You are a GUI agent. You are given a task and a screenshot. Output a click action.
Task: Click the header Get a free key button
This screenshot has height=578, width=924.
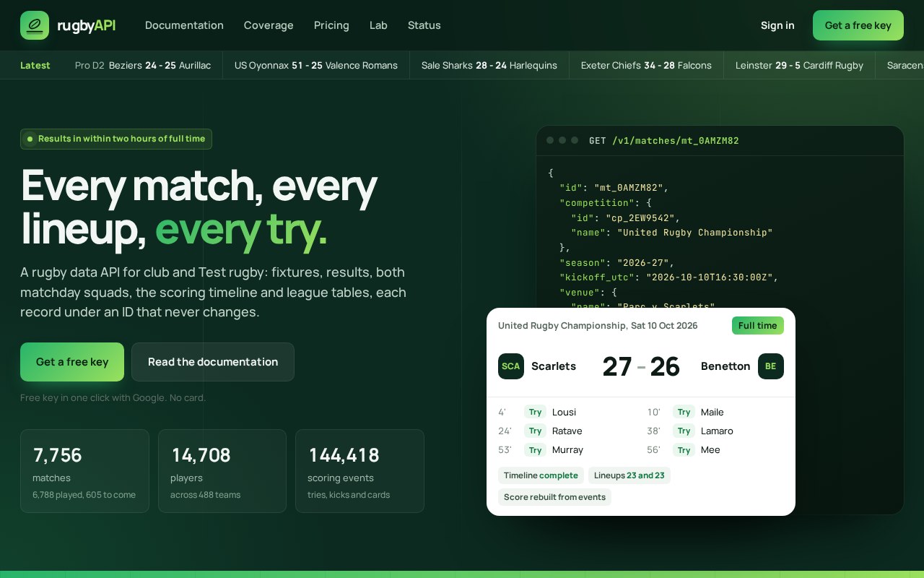[x=858, y=25]
